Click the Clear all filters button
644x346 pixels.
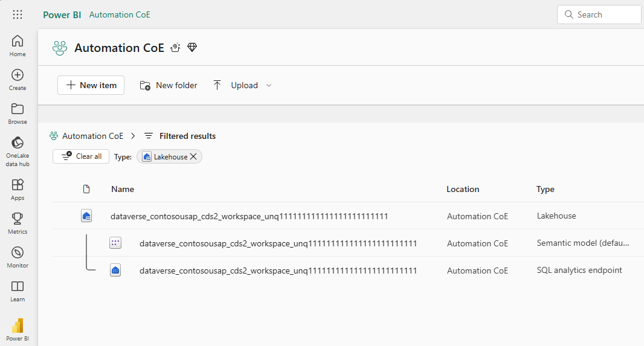81,156
